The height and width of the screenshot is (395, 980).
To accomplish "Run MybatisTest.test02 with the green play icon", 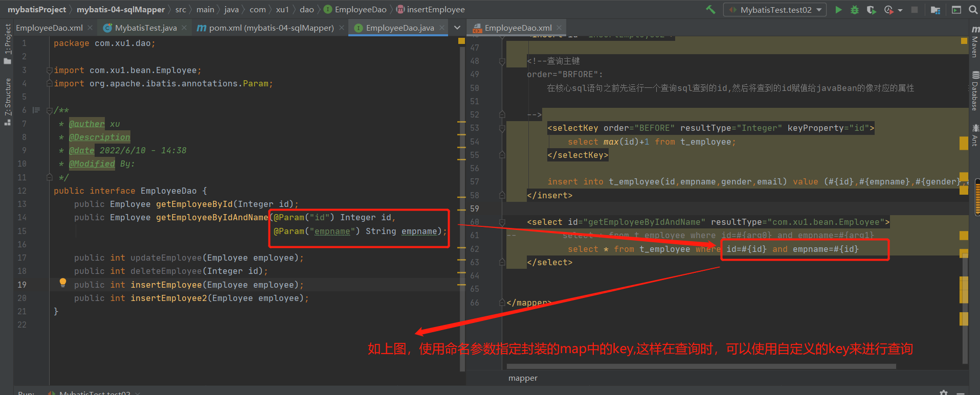I will tap(838, 10).
